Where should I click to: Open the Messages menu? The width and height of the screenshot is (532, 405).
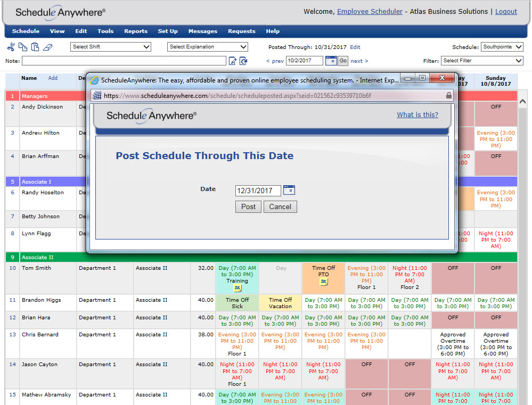(202, 31)
